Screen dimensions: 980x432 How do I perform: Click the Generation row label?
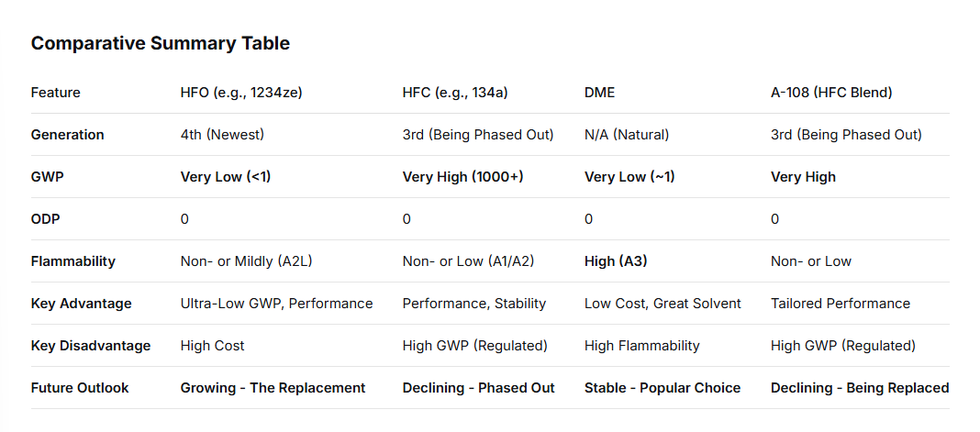tap(67, 135)
